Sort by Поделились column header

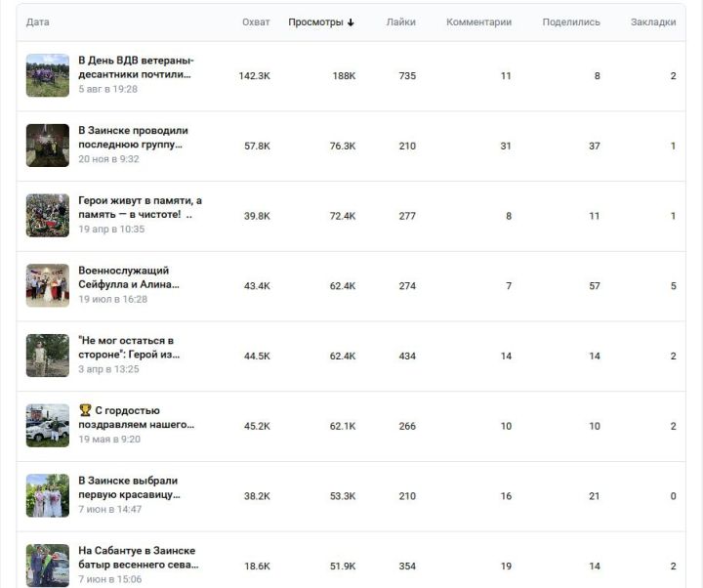(x=571, y=22)
